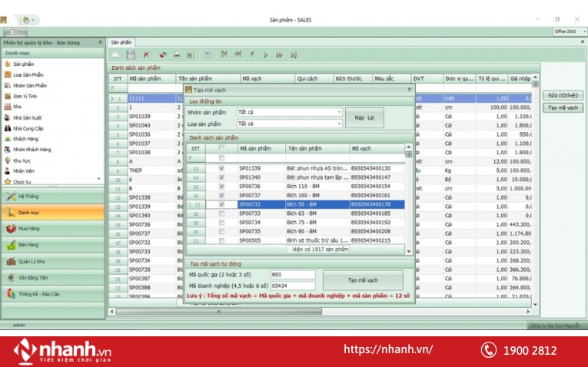Click the Save floppy disk toolbar icon
Image resolution: width=588 pixels, height=367 pixels.
tap(131, 55)
